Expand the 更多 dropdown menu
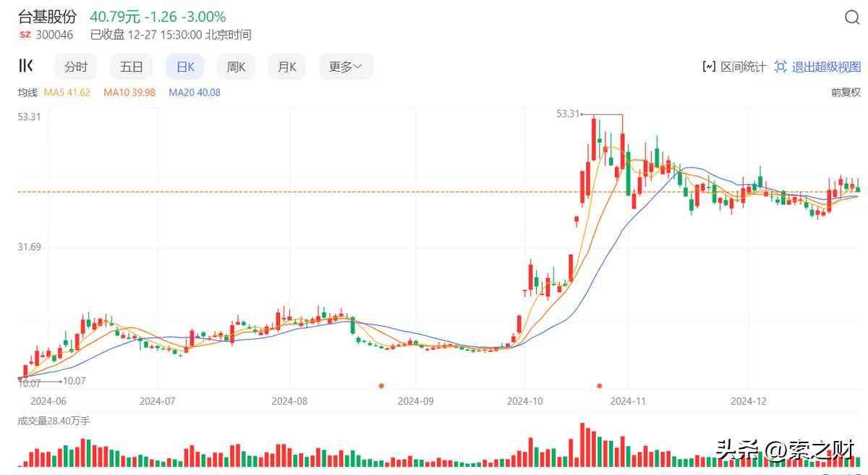 tap(346, 67)
